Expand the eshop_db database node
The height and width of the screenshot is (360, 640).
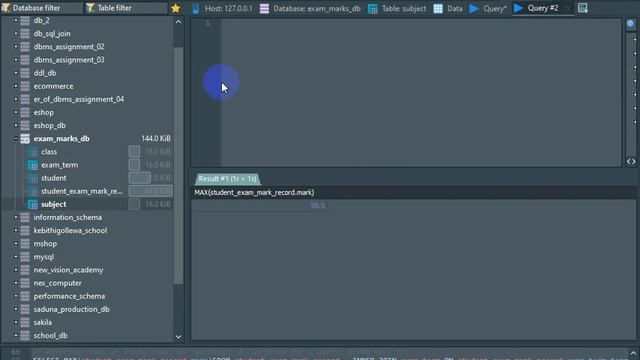click(x=16, y=125)
